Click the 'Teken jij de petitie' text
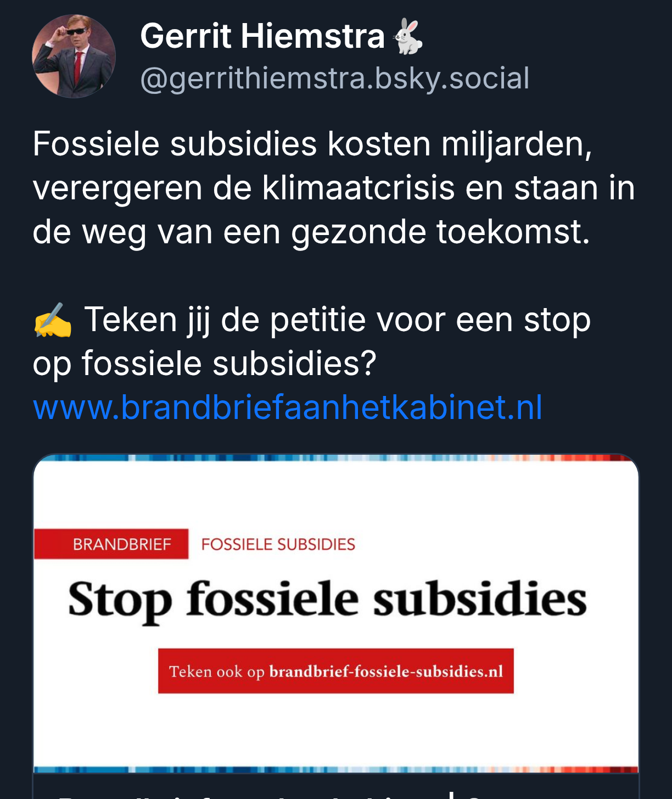The image size is (672, 799). point(337,320)
